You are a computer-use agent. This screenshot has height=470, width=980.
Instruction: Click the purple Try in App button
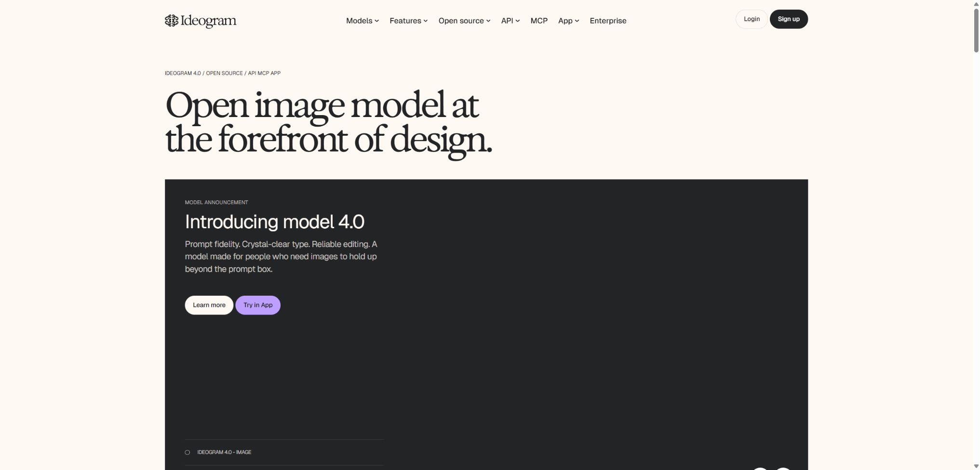click(258, 305)
